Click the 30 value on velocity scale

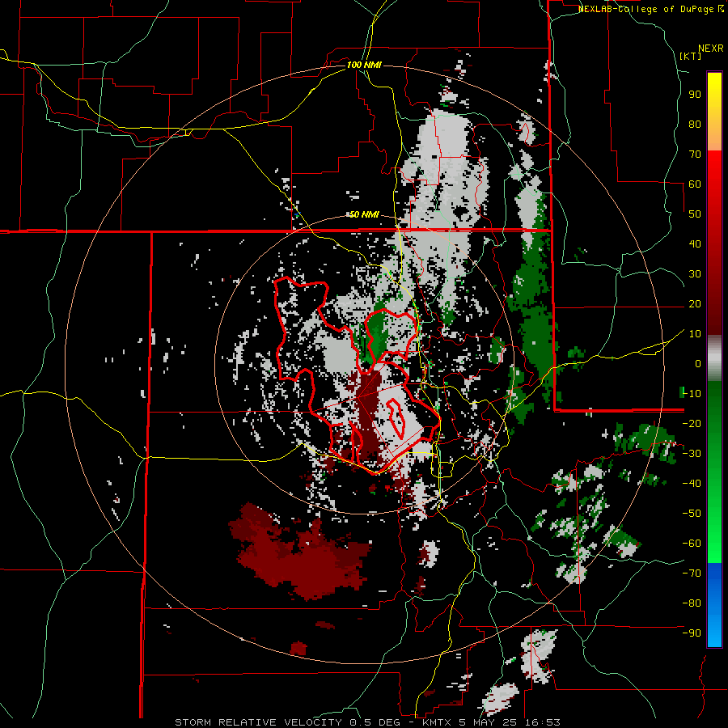pos(695,274)
